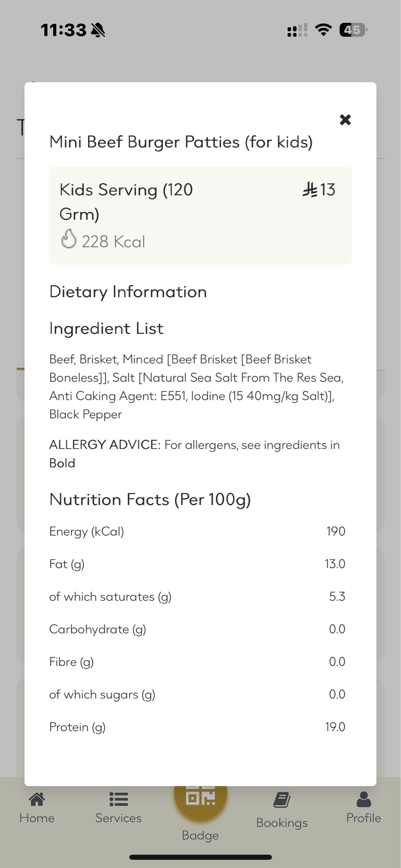Tap the Home house icon

click(37, 799)
